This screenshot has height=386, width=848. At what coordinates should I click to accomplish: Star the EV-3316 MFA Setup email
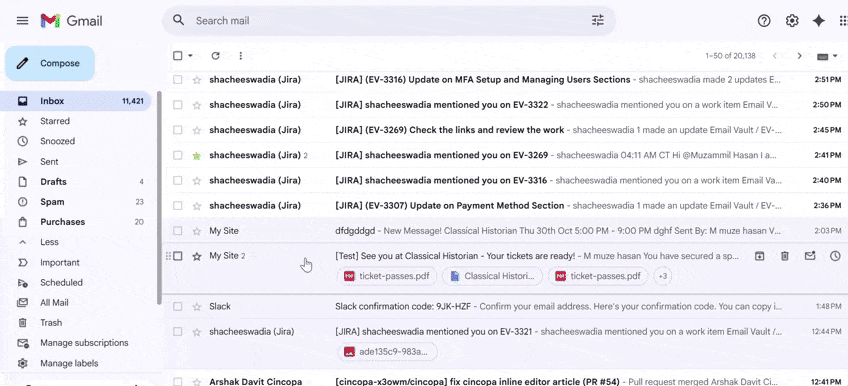pos(197,79)
